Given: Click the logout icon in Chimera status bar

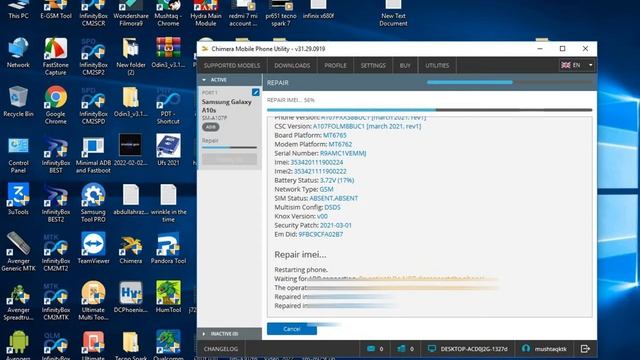Looking at the screenshot, I should 585,349.
